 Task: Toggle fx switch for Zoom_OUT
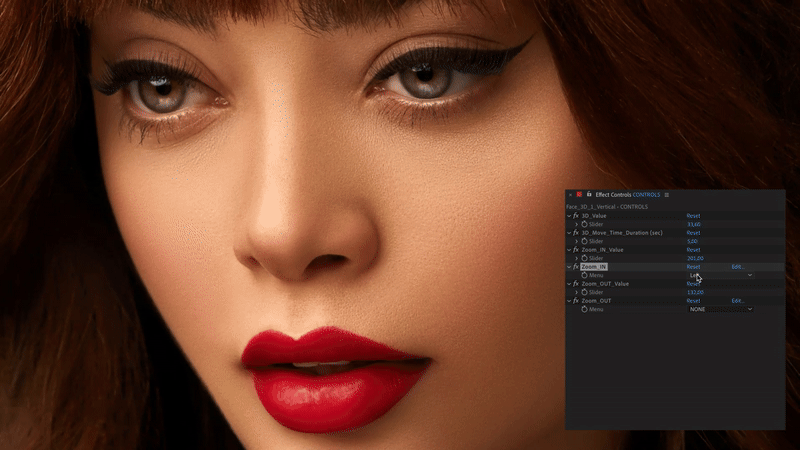tap(576, 301)
